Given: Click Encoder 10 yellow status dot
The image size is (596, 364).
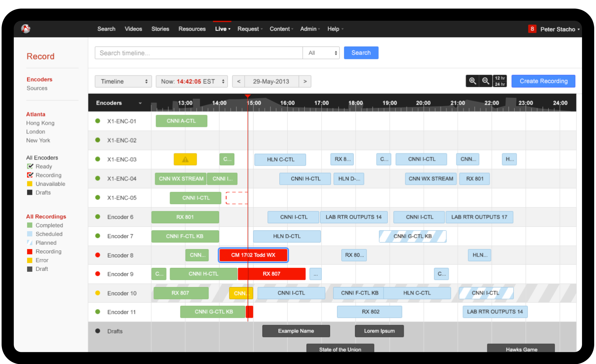Looking at the screenshot, I should 98,293.
